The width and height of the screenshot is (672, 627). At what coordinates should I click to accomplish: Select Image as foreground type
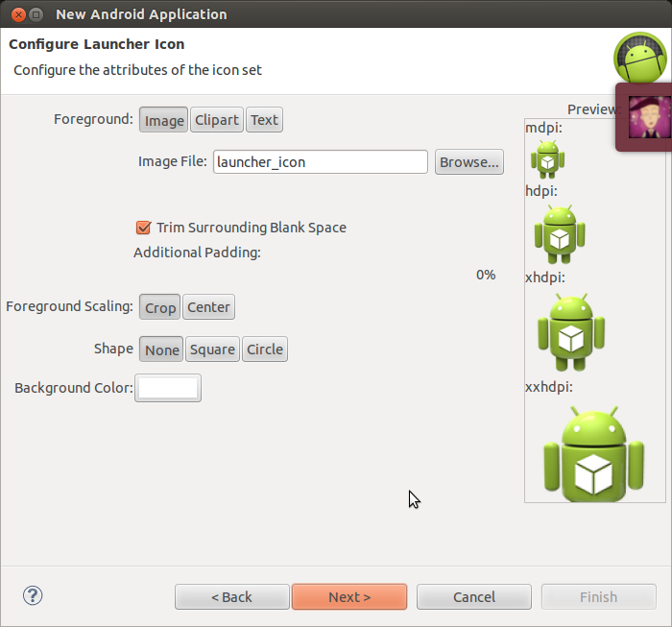point(164,120)
